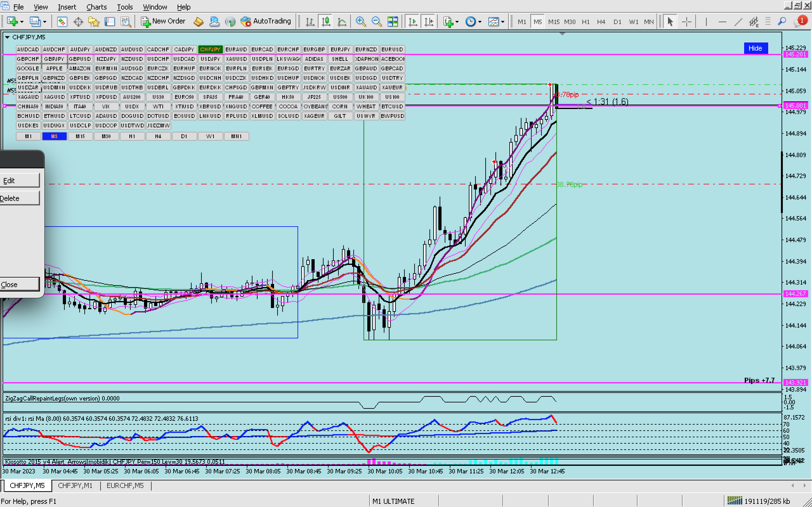Switch to the EURCHF,M5 tab

(125, 485)
